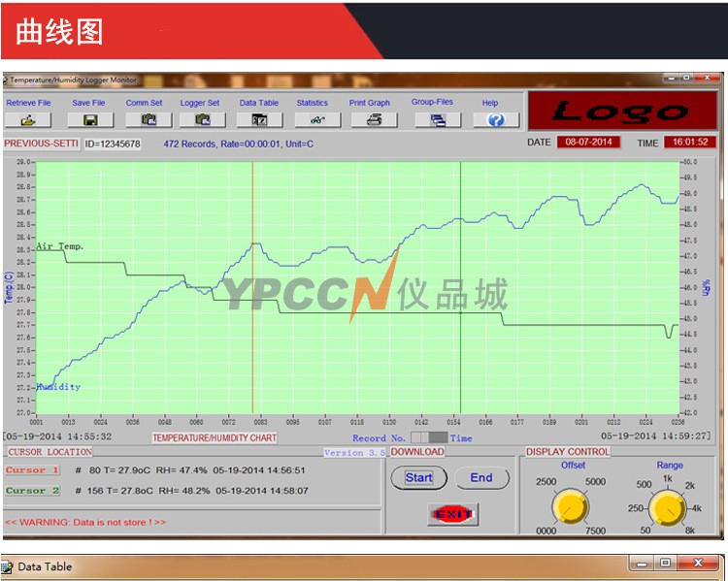Screen dimensions: 728x581
Task: Click the Help question mark icon
Action: click(496, 120)
